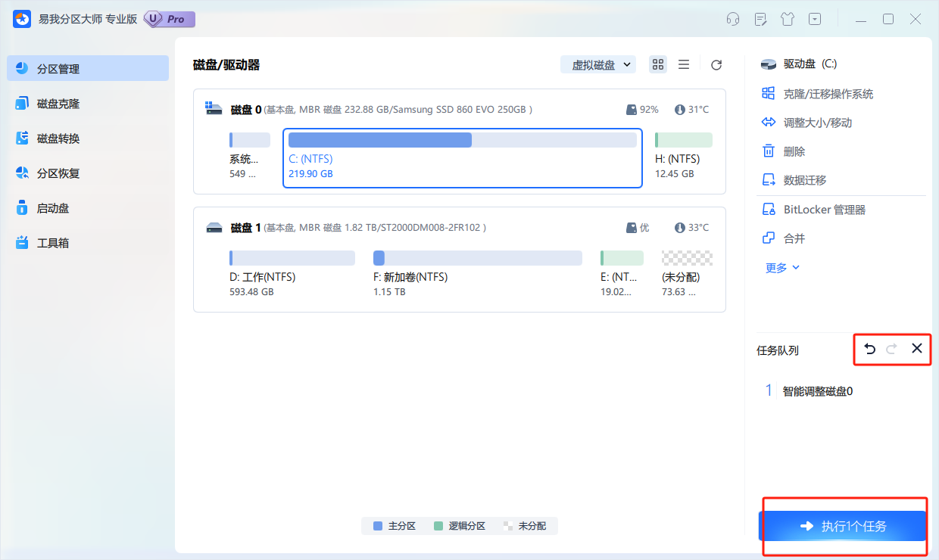Click 数据迁移 option
The height and width of the screenshot is (560, 939).
pos(794,180)
